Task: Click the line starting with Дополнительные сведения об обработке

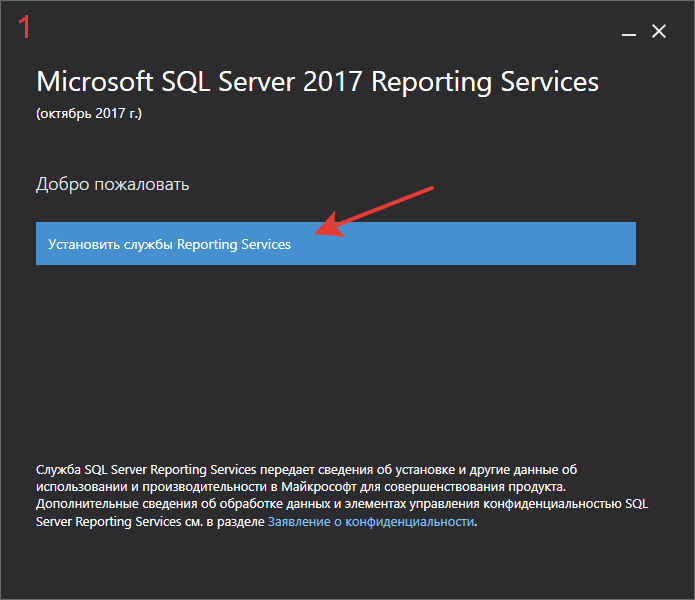Action: [x=342, y=504]
